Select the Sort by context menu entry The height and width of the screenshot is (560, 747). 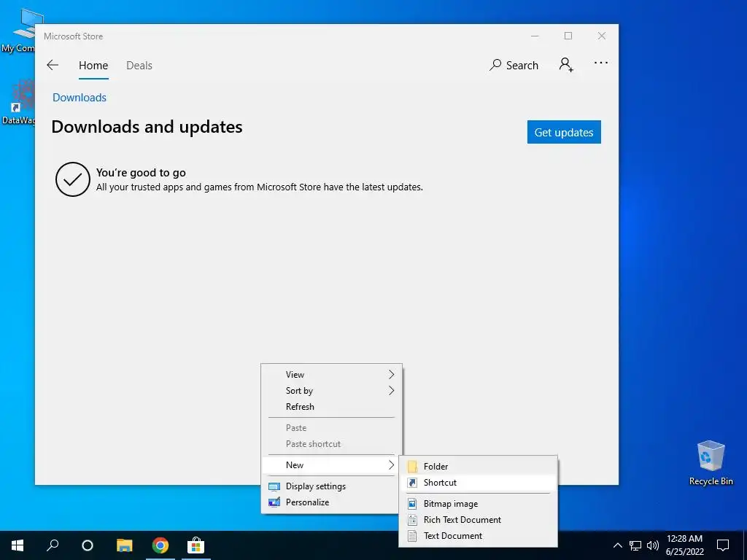[x=332, y=391]
